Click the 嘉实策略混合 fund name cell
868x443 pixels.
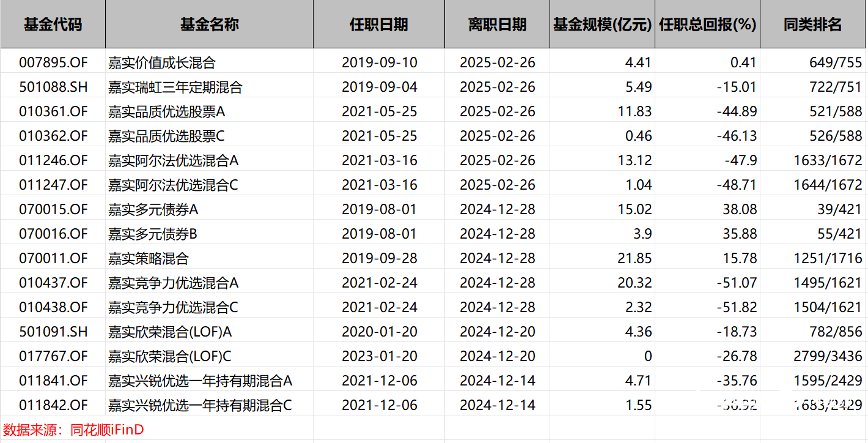coord(149,258)
